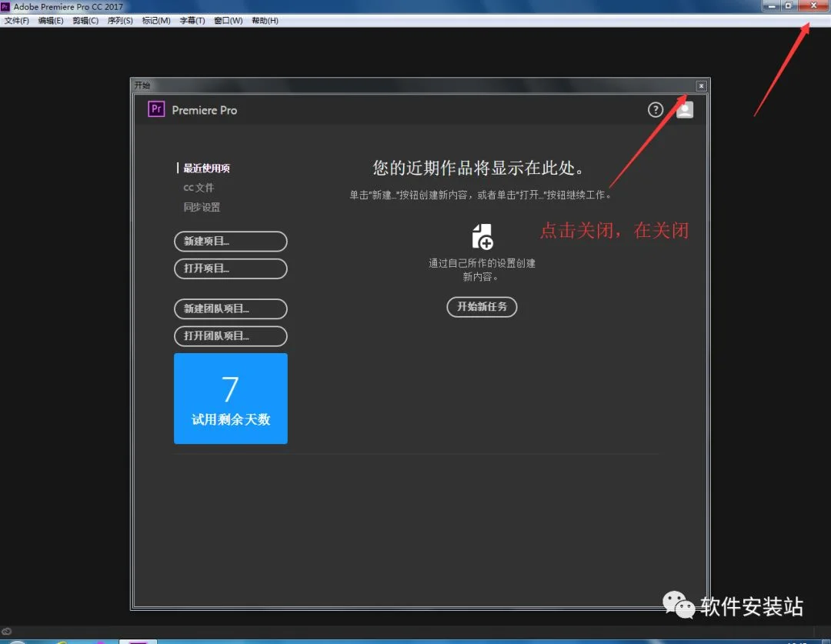Click the 您的近期作品将显示在此处 heading
This screenshot has width=831, height=644.
click(x=479, y=168)
